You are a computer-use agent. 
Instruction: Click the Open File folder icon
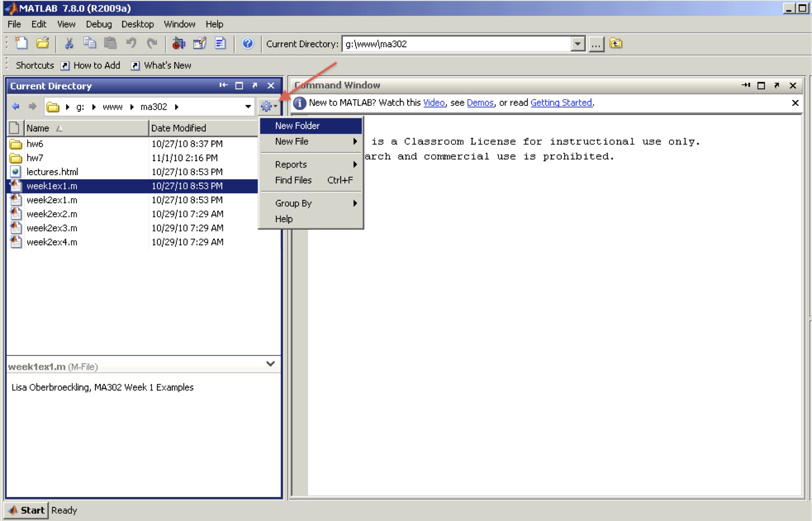[42, 43]
